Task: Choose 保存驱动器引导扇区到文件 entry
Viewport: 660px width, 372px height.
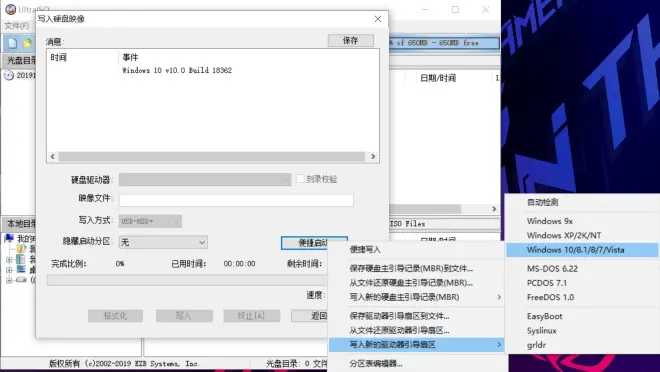Action: point(399,316)
